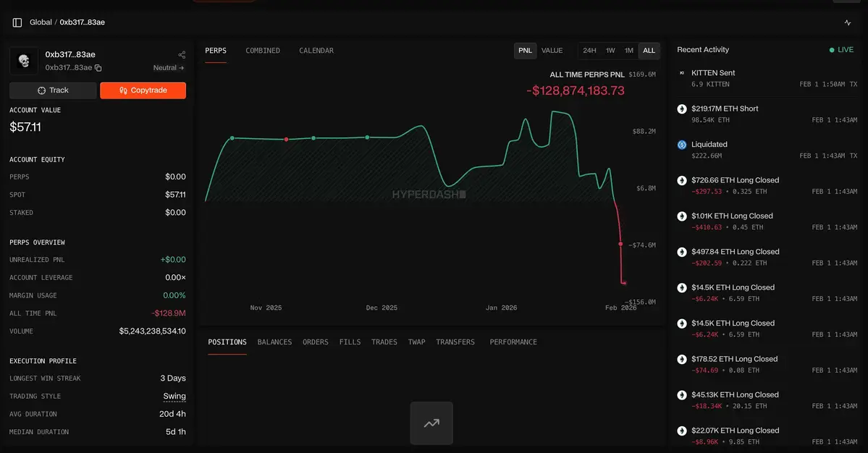The image size is (868, 453).
Task: Select the 1W time range
Action: [610, 51]
